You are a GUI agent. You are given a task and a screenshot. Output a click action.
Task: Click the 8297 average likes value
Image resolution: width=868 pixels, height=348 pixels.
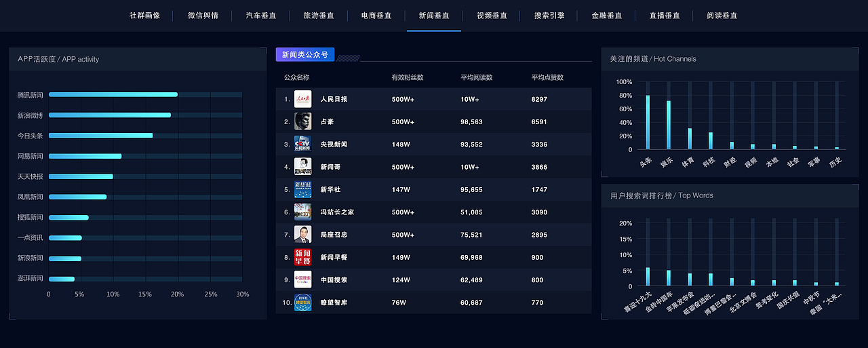[x=540, y=99]
